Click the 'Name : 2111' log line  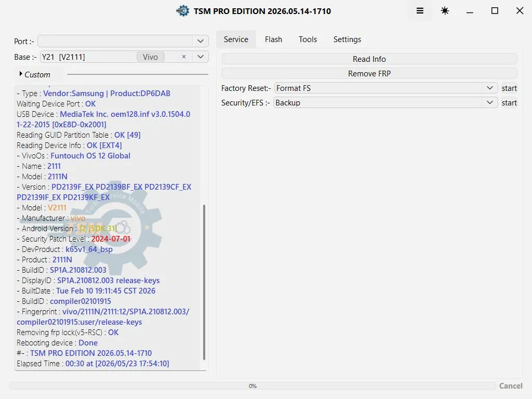(x=38, y=166)
